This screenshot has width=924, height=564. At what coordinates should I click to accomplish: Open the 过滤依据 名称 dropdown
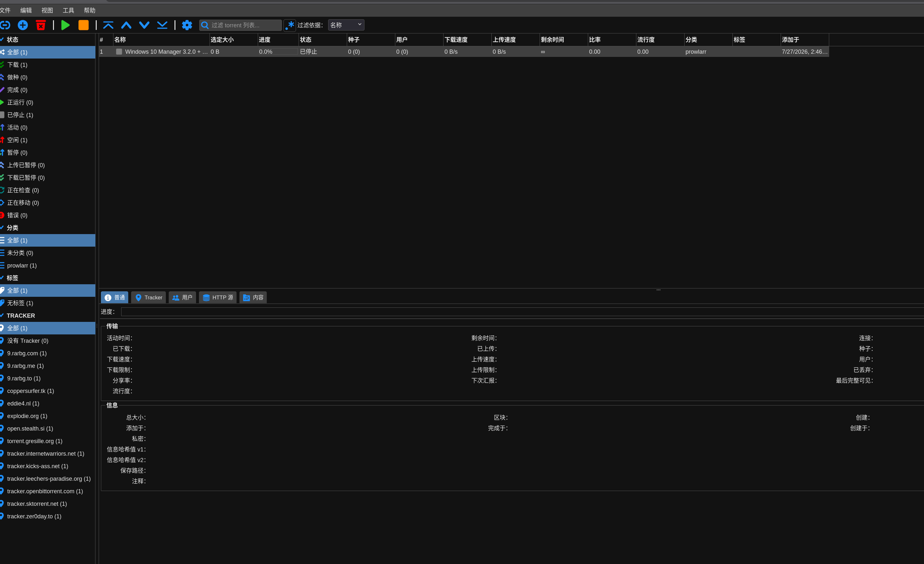point(346,25)
